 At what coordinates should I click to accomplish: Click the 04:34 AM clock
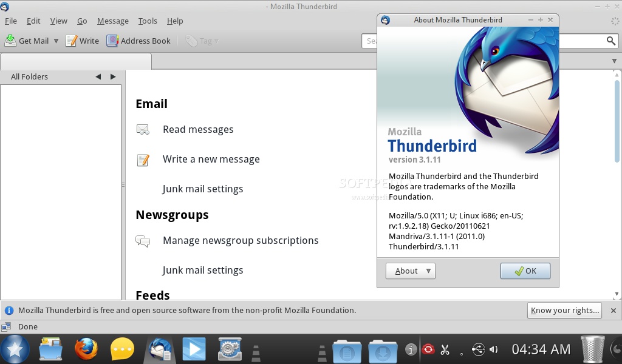(541, 349)
